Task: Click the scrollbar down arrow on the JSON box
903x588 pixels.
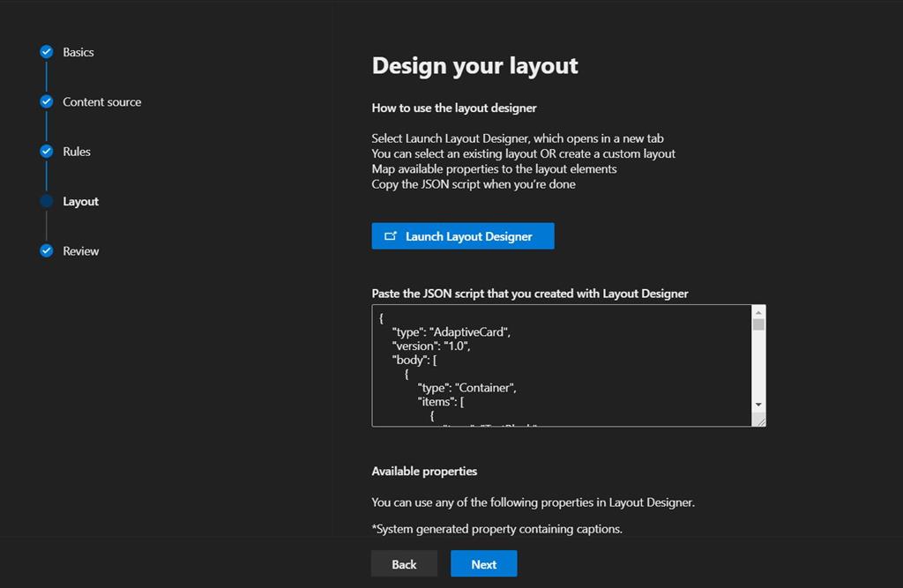Action: (x=758, y=406)
